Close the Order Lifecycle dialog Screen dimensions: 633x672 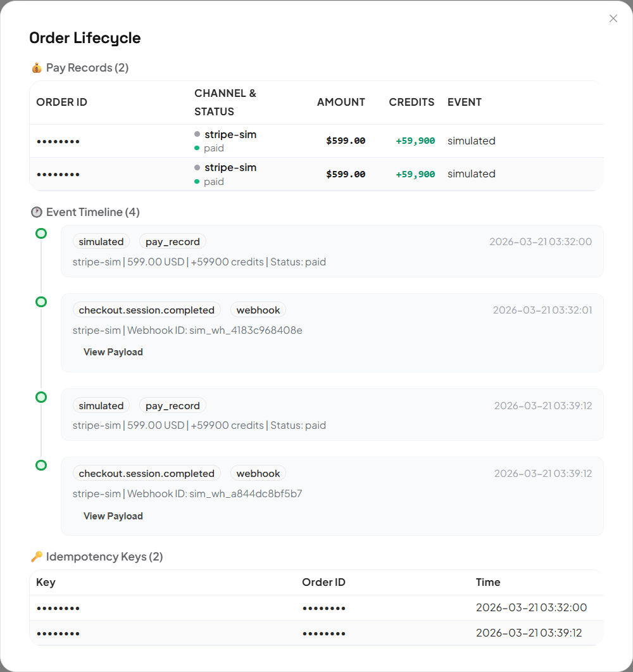(613, 18)
